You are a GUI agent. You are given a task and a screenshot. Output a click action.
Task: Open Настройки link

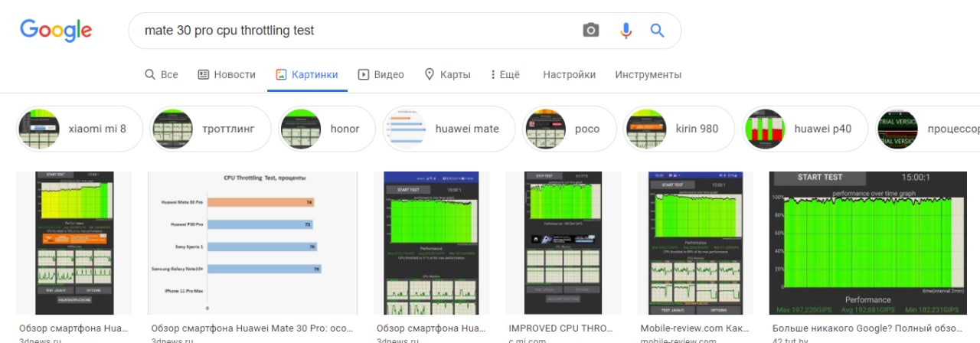(x=569, y=74)
